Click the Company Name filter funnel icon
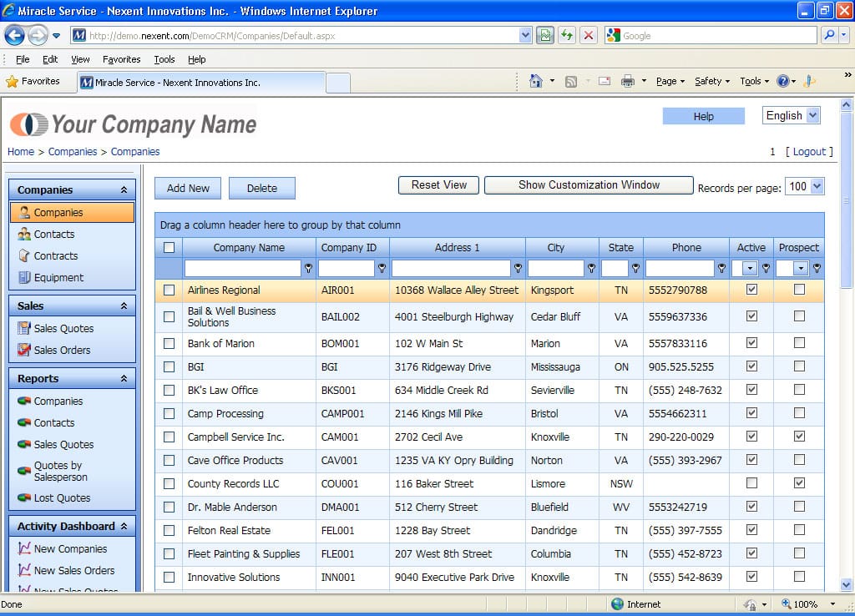 tap(309, 268)
